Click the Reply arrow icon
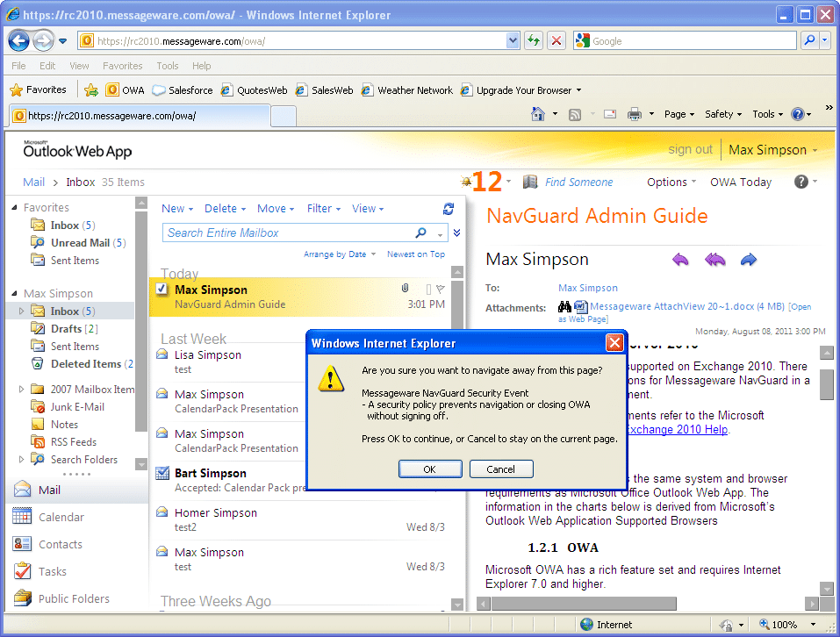Screen dimensions: 840x637 pyautogui.click(x=680, y=261)
